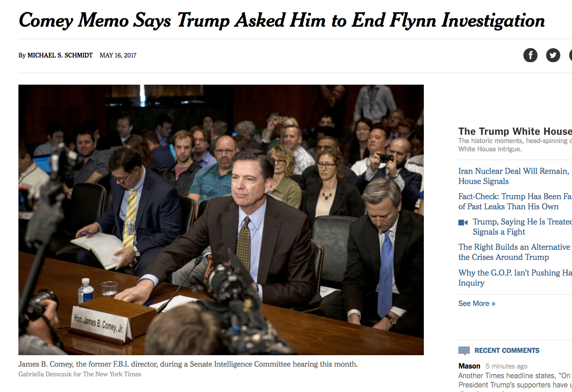Share article via Facebook icon
This screenshot has height=392, width=572.
point(530,56)
